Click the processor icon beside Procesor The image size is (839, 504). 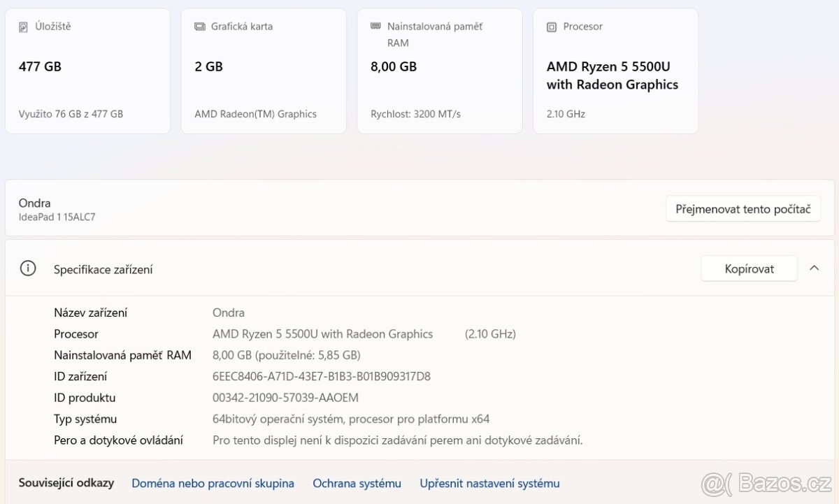pyautogui.click(x=552, y=27)
